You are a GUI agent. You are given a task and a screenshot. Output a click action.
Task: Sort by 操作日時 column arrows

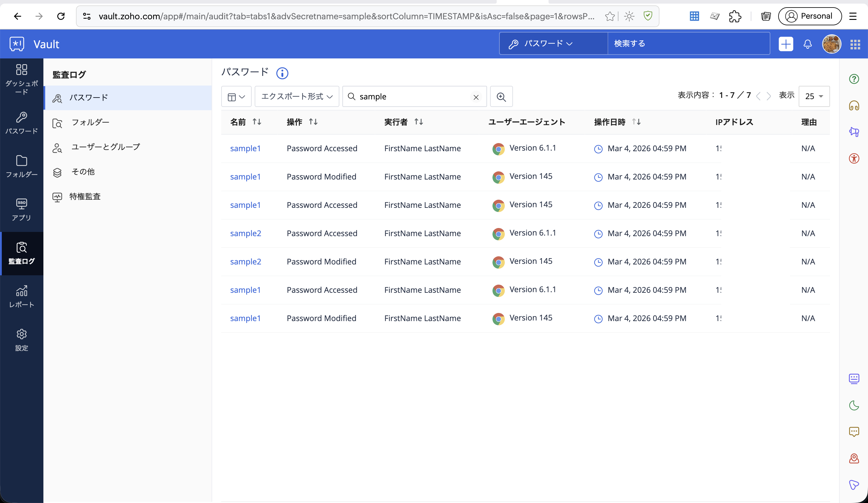(x=636, y=122)
